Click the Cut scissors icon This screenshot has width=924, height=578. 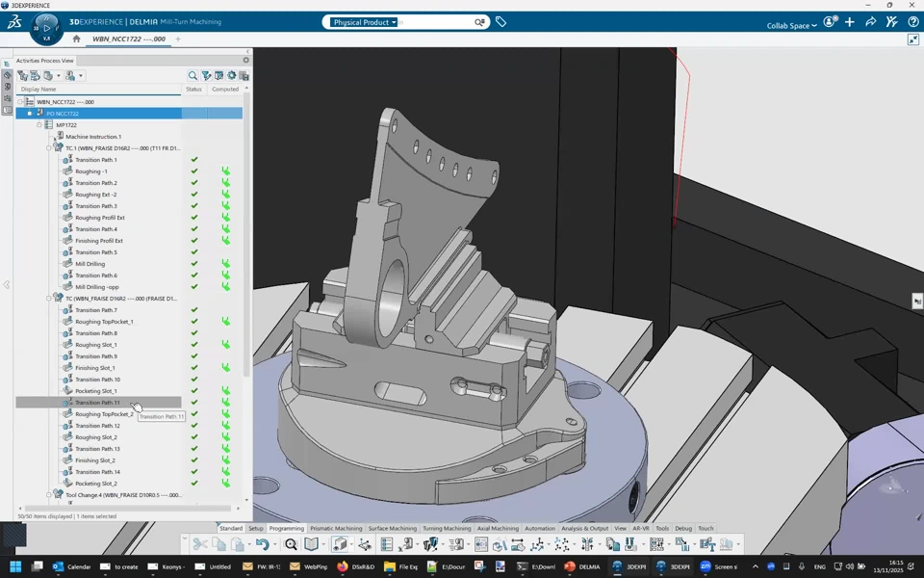200,545
